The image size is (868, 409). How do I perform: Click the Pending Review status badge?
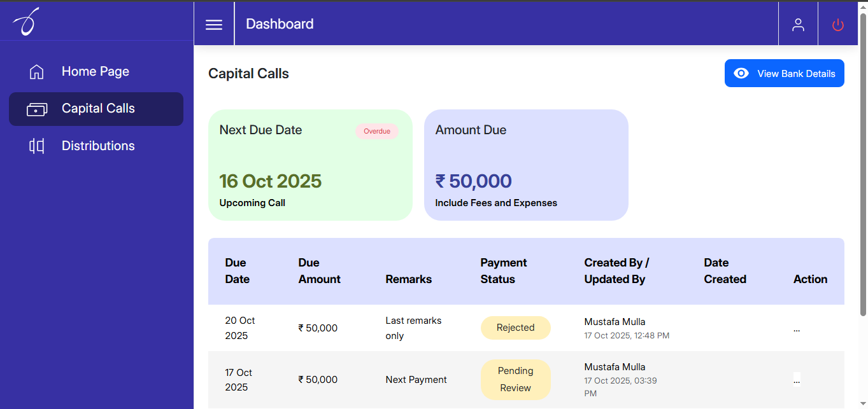coord(515,380)
